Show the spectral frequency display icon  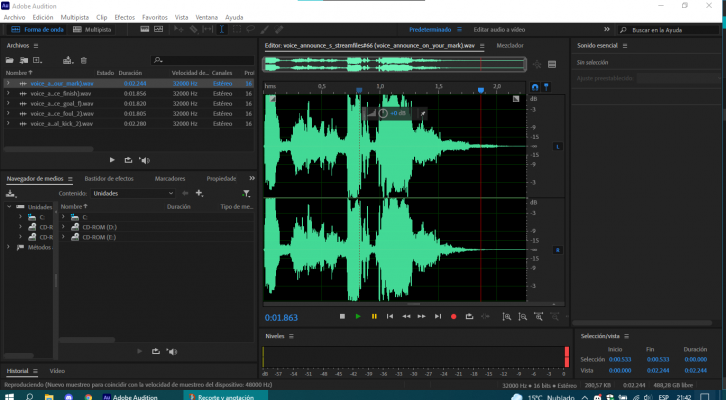click(144, 30)
